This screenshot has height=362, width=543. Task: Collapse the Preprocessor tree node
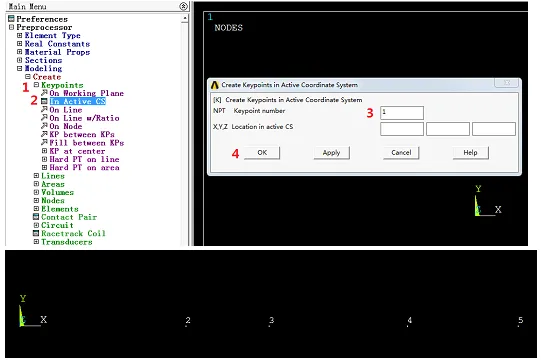(x=11, y=27)
